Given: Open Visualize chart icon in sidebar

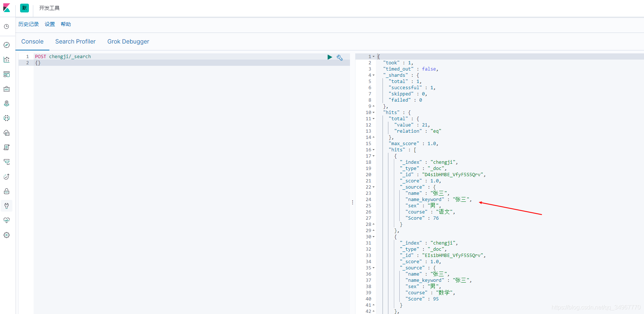Looking at the screenshot, I should 7,60.
